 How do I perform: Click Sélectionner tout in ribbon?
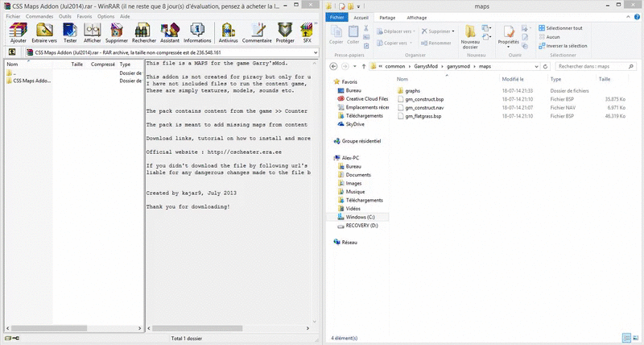(560, 28)
